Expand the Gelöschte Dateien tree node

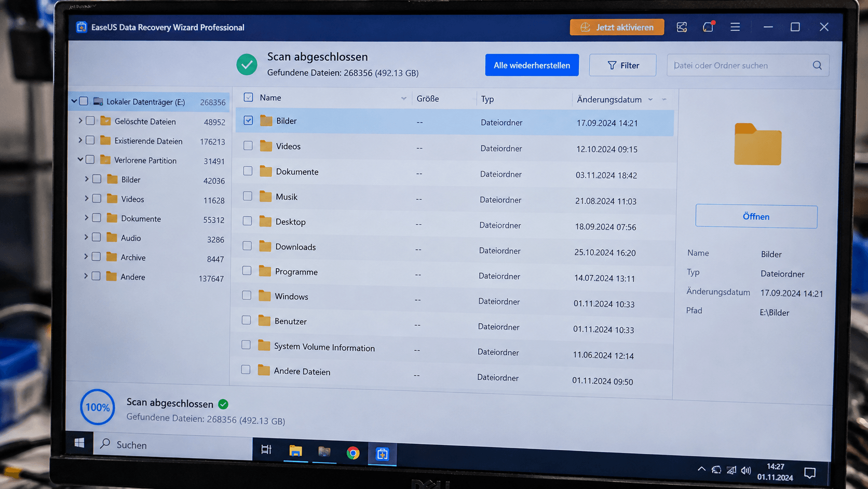click(x=80, y=121)
